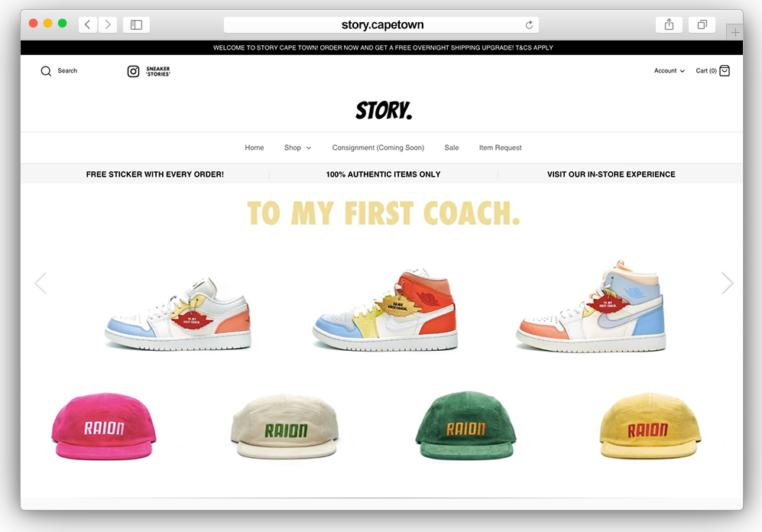Go to Consignment (Coming Soon) page
The height and width of the screenshot is (532, 762).
pyautogui.click(x=378, y=148)
